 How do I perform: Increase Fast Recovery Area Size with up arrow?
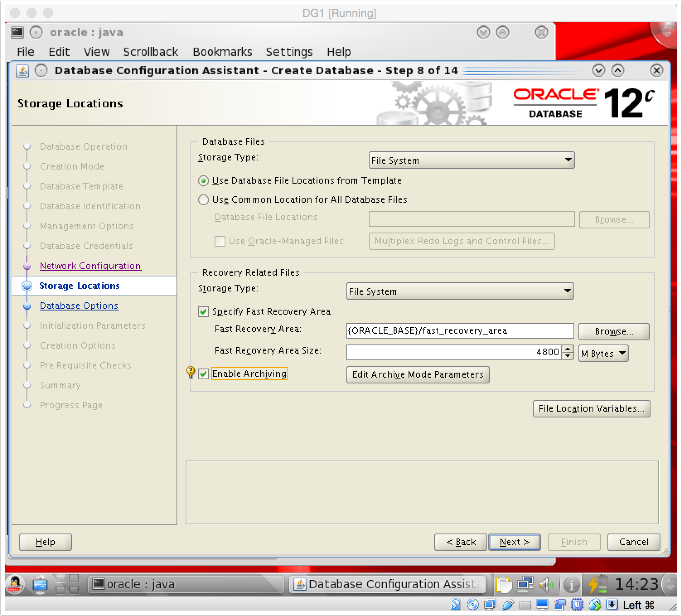click(568, 349)
